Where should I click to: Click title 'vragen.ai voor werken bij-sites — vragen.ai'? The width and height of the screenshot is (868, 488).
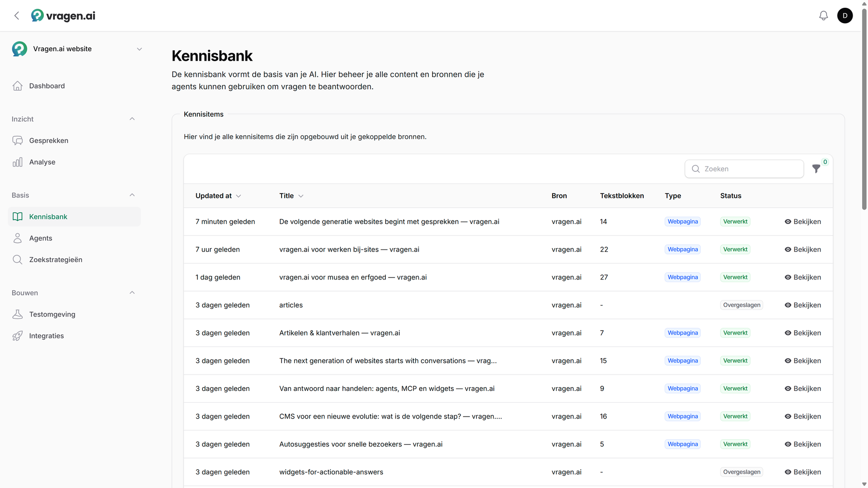click(349, 250)
